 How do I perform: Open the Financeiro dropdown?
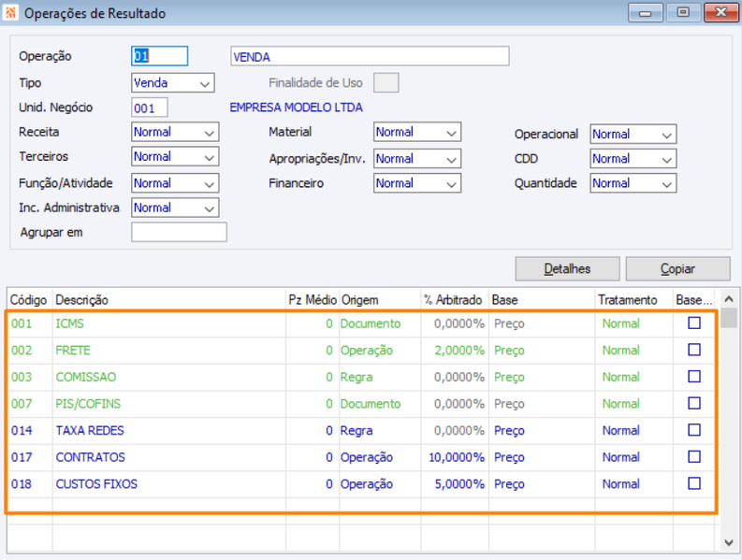tap(417, 183)
